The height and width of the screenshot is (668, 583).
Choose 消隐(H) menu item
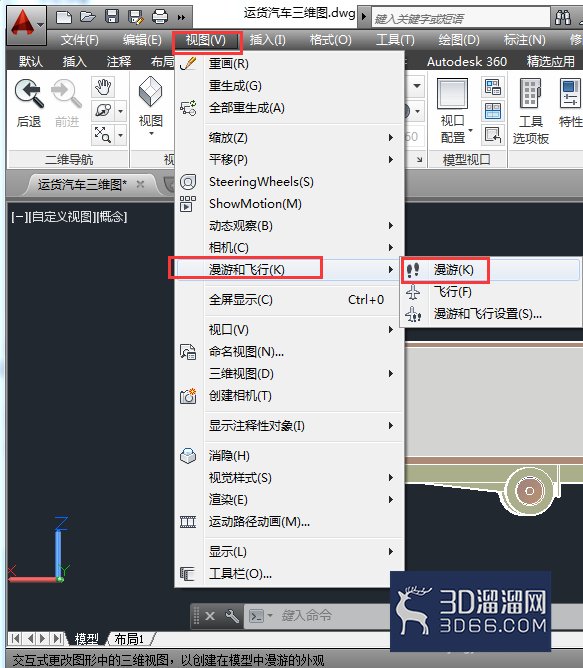[290, 456]
